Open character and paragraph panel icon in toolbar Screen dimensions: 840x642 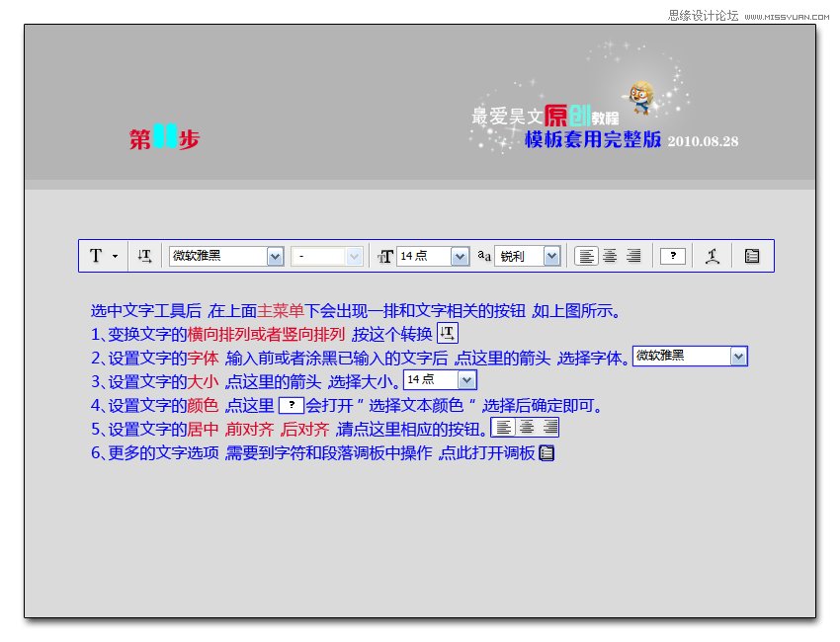pyautogui.click(x=752, y=257)
